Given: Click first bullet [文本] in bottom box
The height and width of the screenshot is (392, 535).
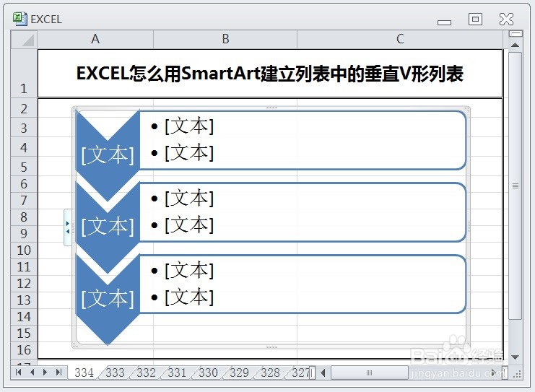Looking at the screenshot, I should click(189, 271).
